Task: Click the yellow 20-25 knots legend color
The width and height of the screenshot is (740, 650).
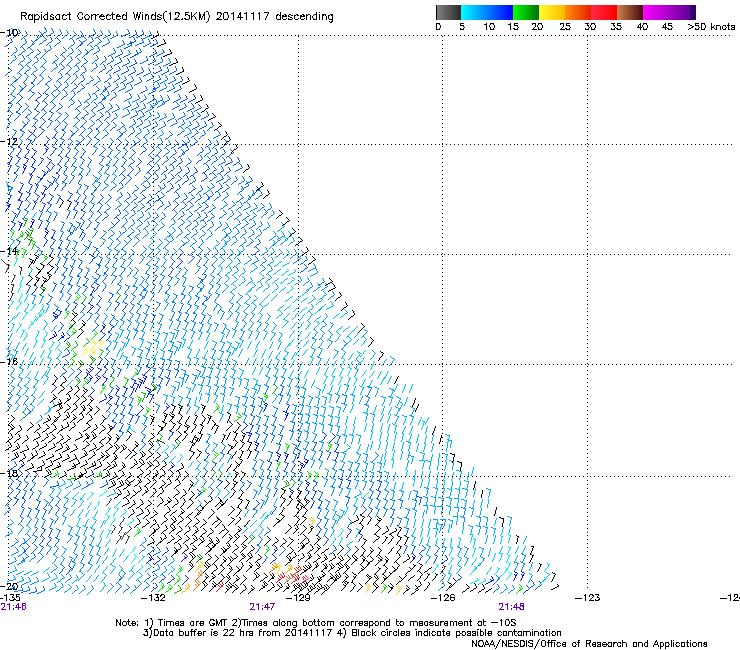Action: 552,12
